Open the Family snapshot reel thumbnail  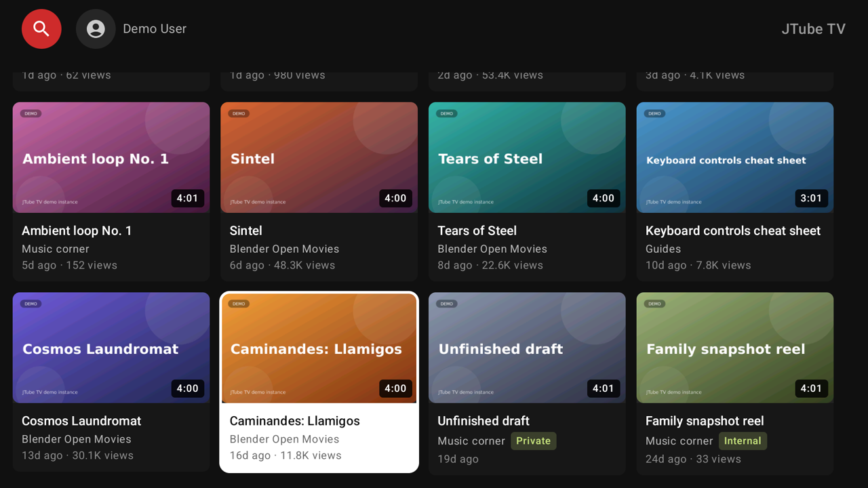(x=735, y=348)
